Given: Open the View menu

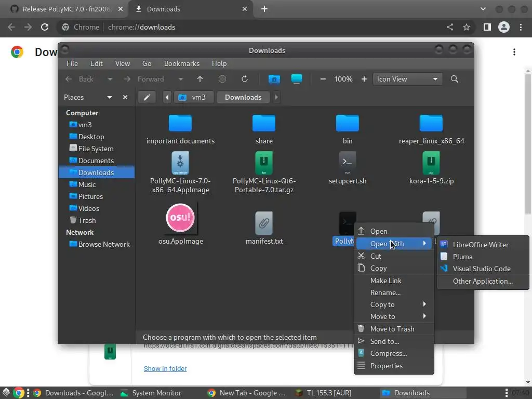Looking at the screenshot, I should point(123,63).
